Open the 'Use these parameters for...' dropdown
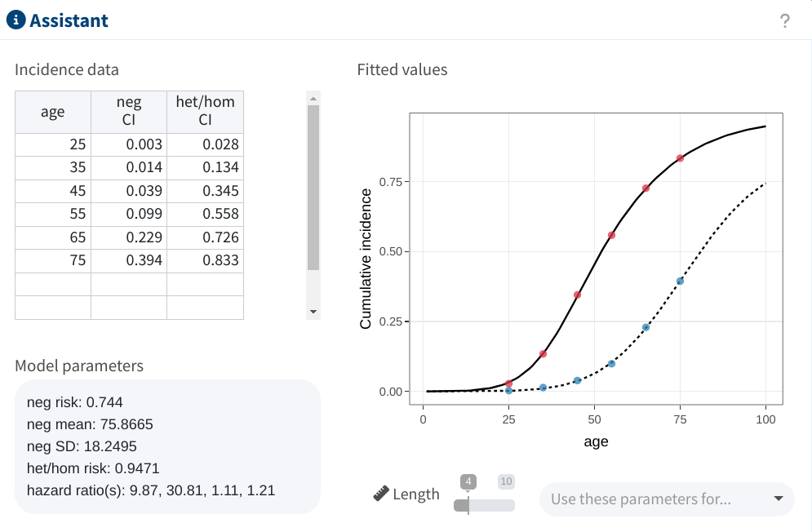Viewport: 812px width, 532px height. (x=667, y=499)
